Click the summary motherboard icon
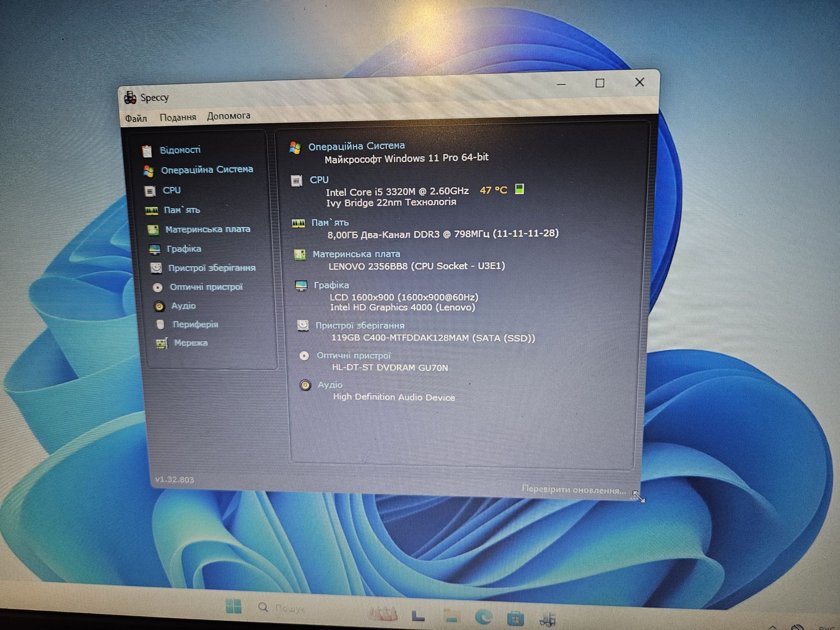 (299, 255)
